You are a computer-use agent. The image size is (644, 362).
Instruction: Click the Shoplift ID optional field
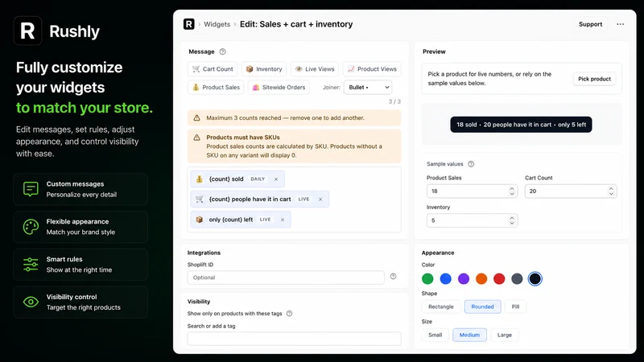(x=286, y=278)
